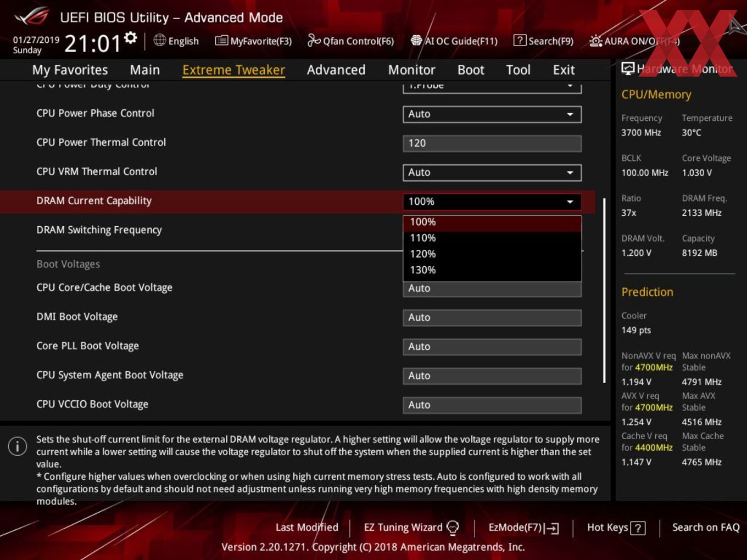Select CPU VRM Thermal Control label
Screen dimensions: 747x560
(97, 171)
